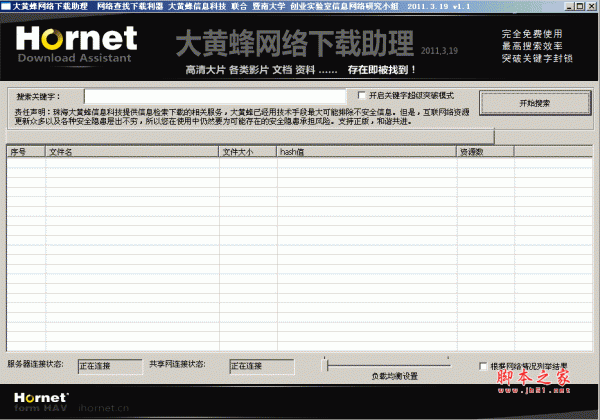Click the 资源数 column header
This screenshot has width=600, height=420.
(x=485, y=152)
